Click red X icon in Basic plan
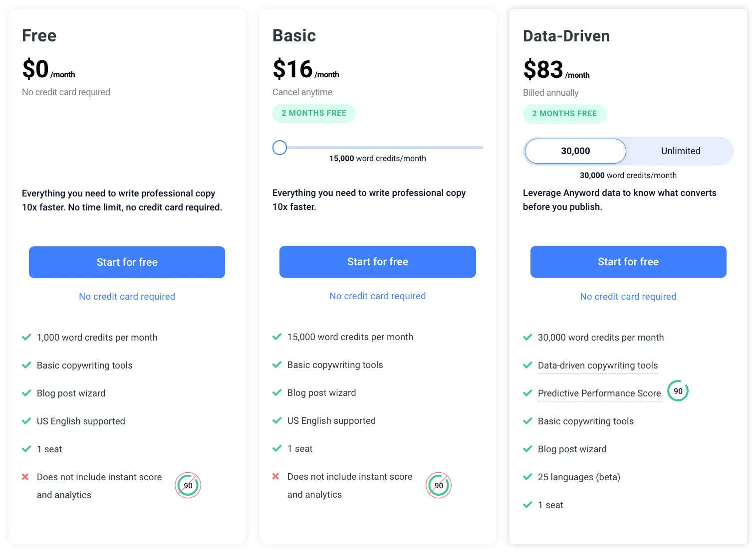Screen dimensions: 756x558 pyautogui.click(x=275, y=477)
